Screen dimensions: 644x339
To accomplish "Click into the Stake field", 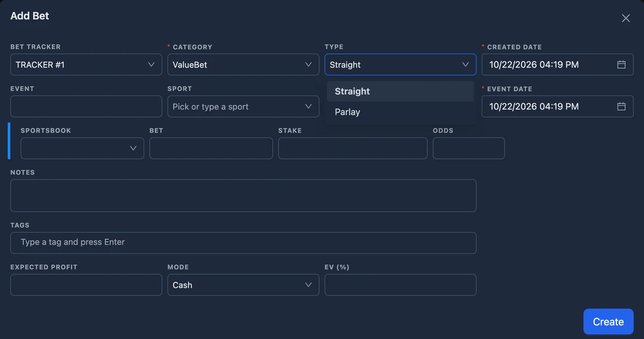I will click(x=353, y=148).
